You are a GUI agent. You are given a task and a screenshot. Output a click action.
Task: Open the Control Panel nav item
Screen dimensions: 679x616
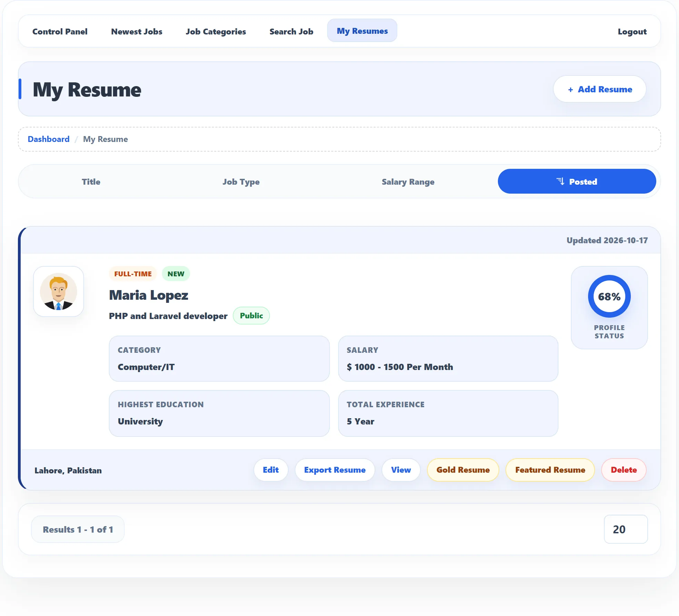(x=60, y=31)
